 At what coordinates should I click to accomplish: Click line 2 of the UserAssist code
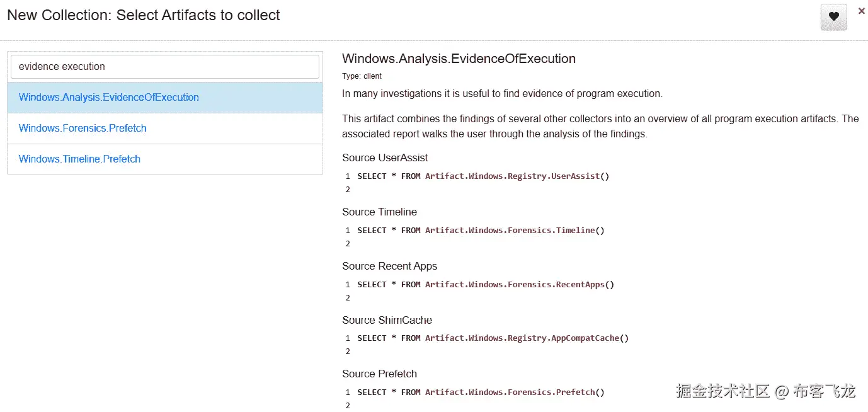348,190
